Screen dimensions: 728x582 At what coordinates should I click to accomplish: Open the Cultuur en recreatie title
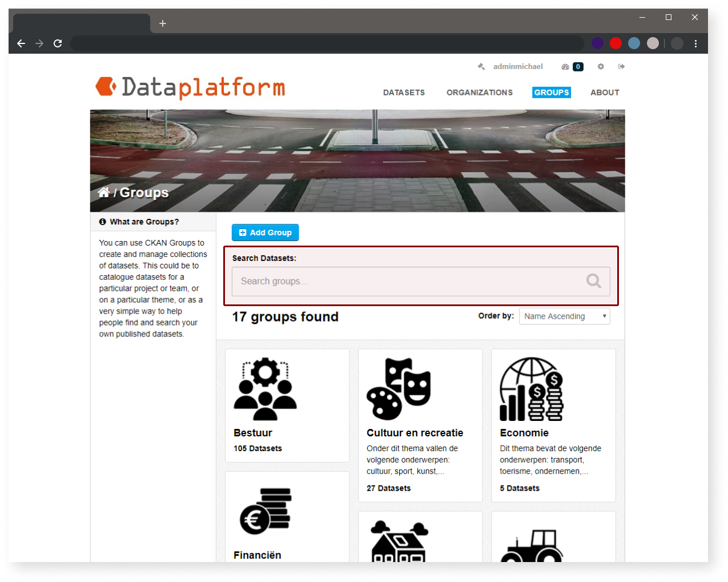tap(415, 433)
